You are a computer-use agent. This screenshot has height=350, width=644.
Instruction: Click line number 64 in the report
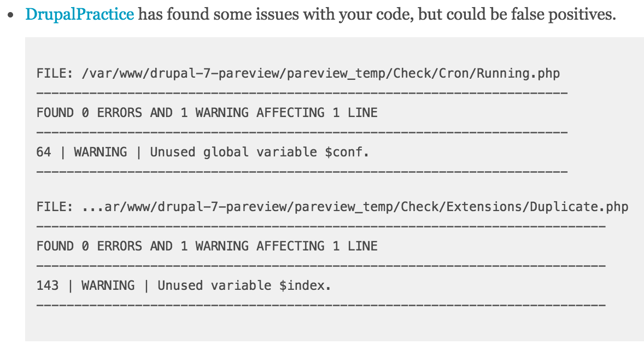[x=44, y=152]
